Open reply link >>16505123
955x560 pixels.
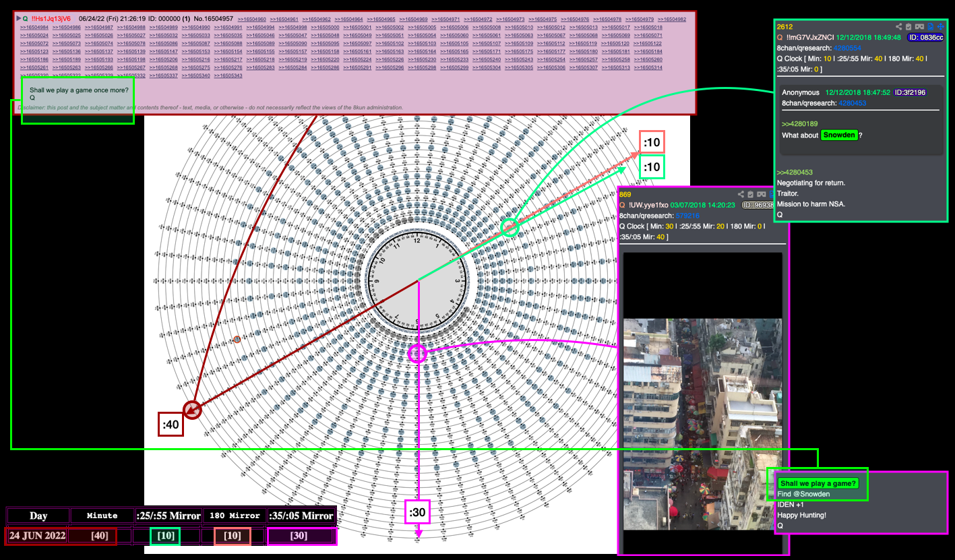(x=34, y=52)
